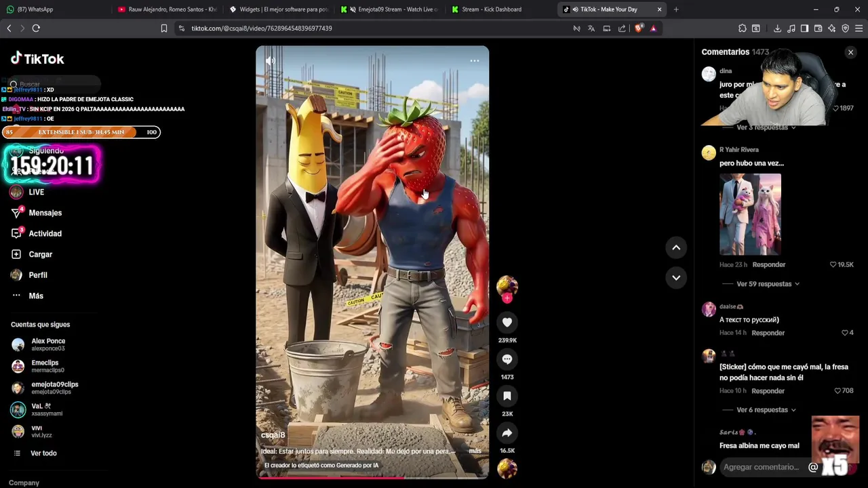Image resolution: width=868 pixels, height=488 pixels.
Task: Open Company footer section
Action: (x=24, y=483)
